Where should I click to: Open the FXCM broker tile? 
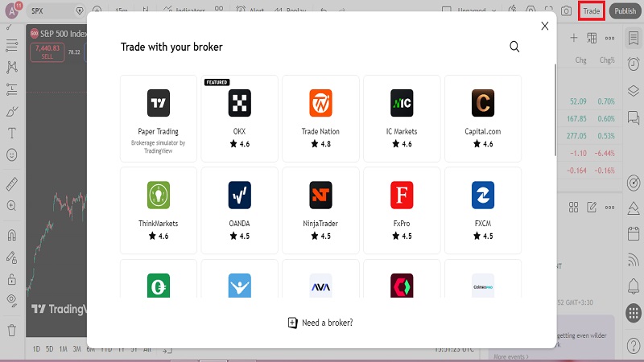482,211
